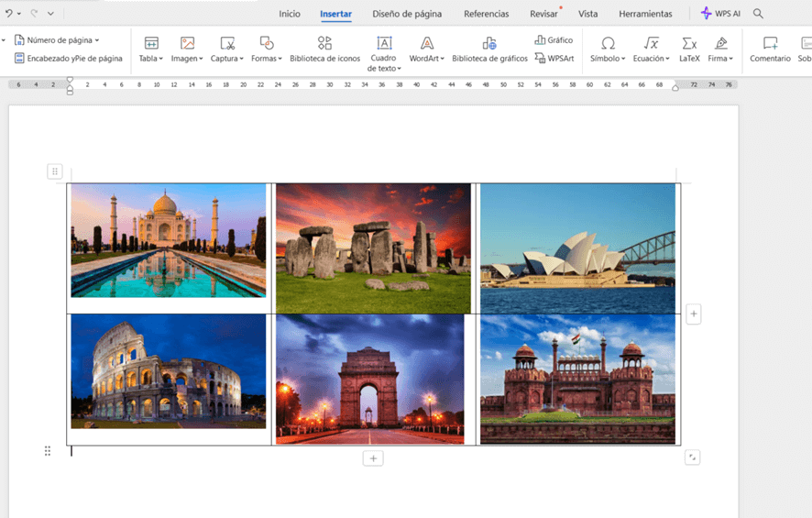Select the Taj Mahal image

[x=169, y=240]
